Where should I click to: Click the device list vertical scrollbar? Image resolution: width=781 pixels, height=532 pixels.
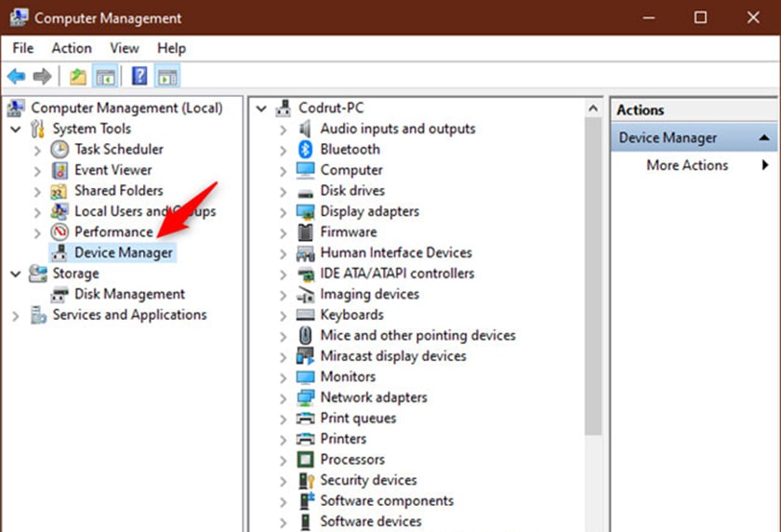593,279
